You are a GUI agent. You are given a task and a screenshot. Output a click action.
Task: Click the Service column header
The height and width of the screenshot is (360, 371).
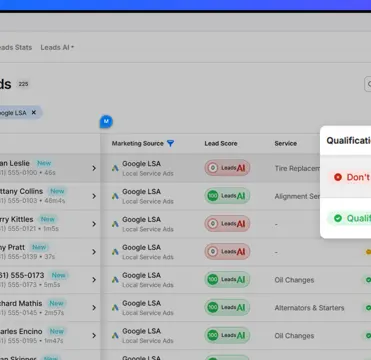pyautogui.click(x=286, y=143)
